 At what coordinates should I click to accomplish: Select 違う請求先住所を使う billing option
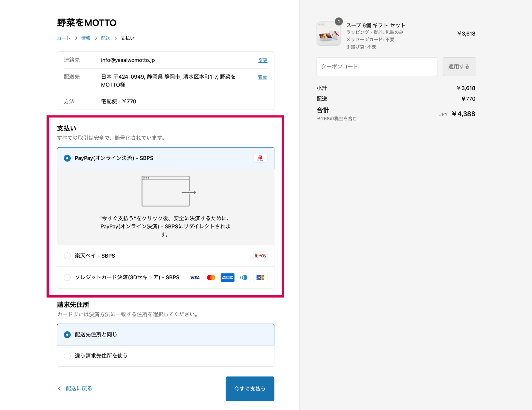67,356
